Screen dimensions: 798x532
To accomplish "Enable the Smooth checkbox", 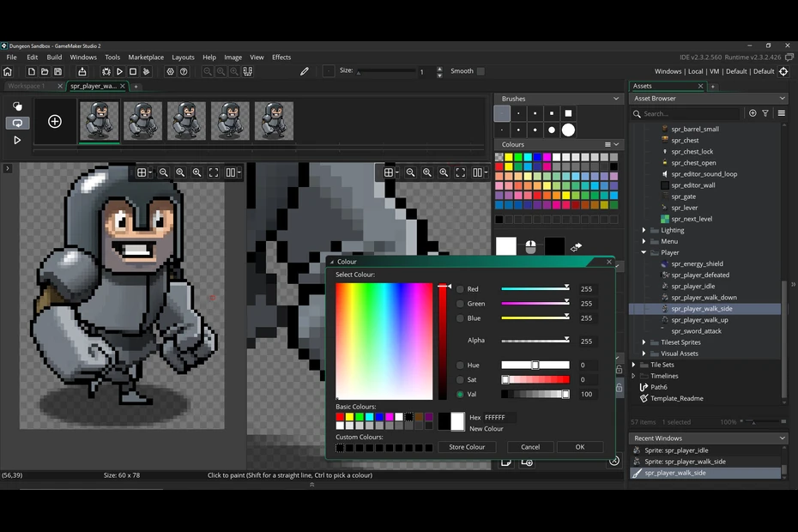I will [x=481, y=71].
